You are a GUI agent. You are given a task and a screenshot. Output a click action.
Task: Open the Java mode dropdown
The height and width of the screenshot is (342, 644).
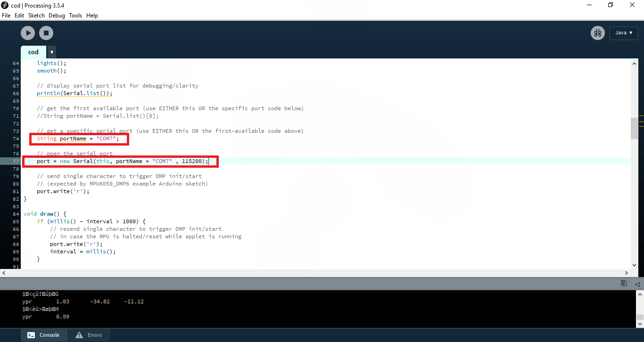coord(624,33)
